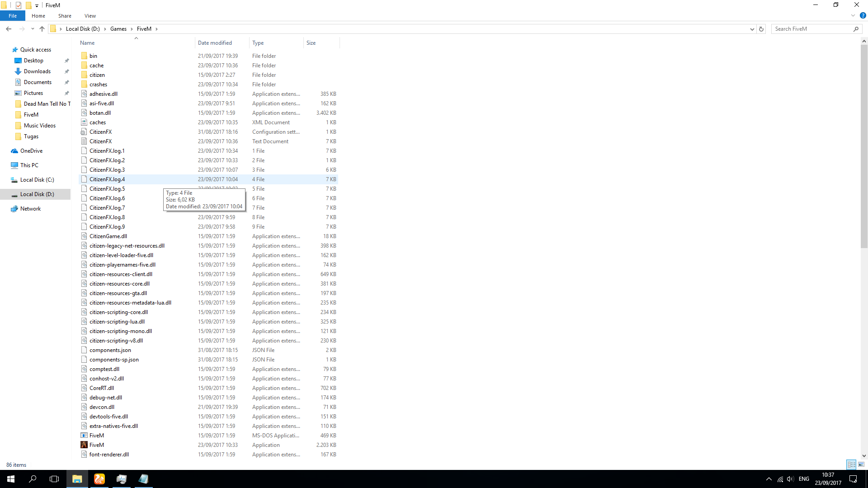Screen dimensions: 868x488
Task: Open Task View on the taskbar
Action: point(54,479)
